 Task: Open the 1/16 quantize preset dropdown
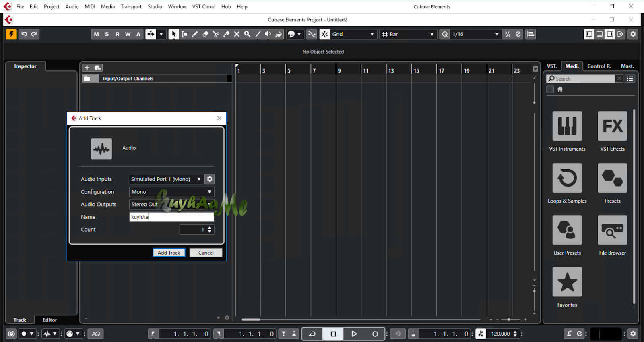(x=476, y=34)
